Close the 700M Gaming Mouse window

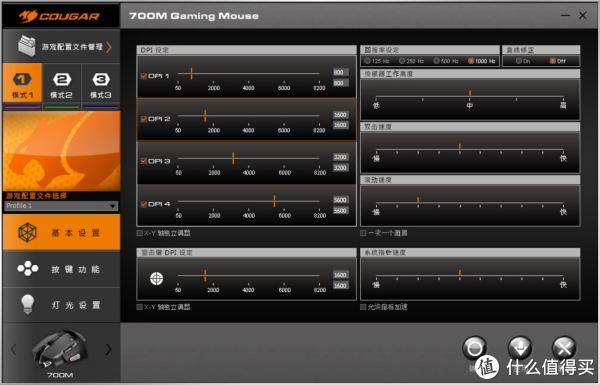click(583, 15)
